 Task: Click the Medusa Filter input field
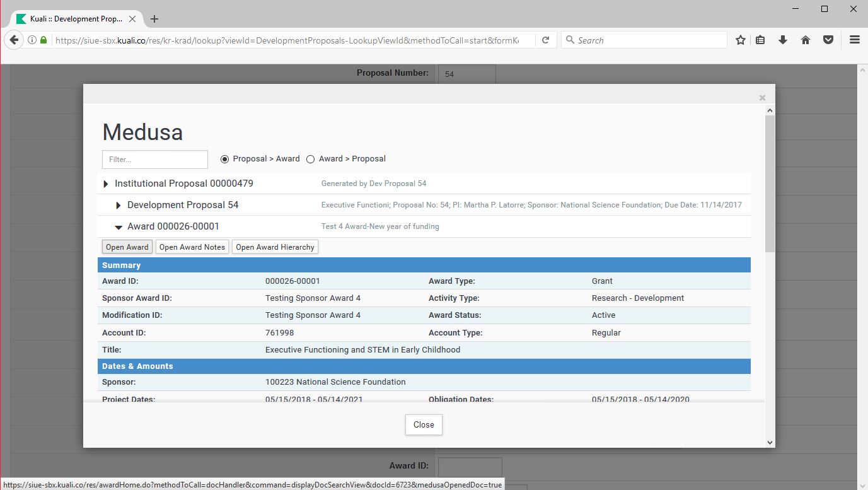click(x=155, y=160)
